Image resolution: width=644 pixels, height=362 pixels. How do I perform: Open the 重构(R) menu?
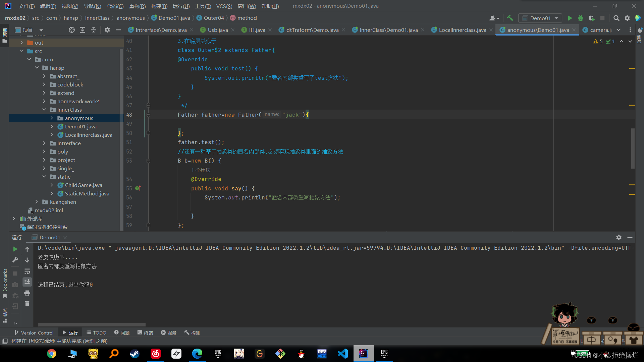click(x=137, y=6)
